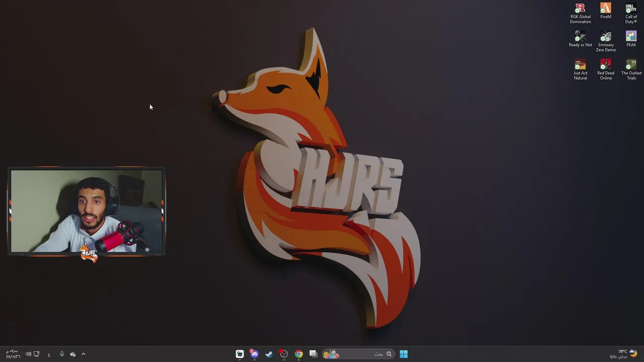Click the webcam overlay window
This screenshot has height=362, width=644.
(x=86, y=211)
